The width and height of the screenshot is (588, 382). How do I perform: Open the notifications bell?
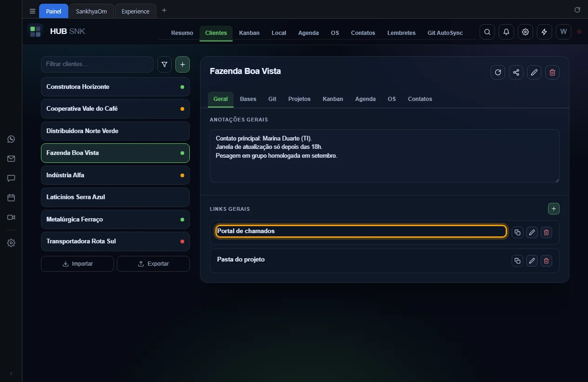pos(506,32)
